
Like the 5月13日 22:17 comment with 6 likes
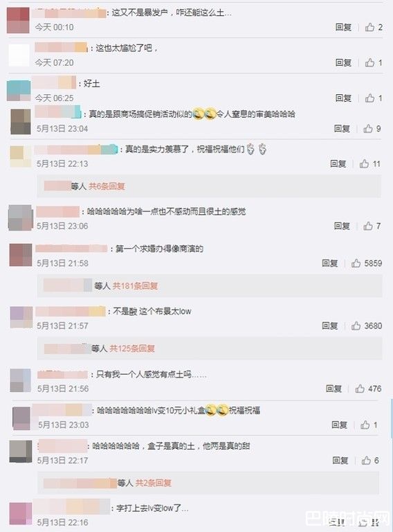click(366, 460)
